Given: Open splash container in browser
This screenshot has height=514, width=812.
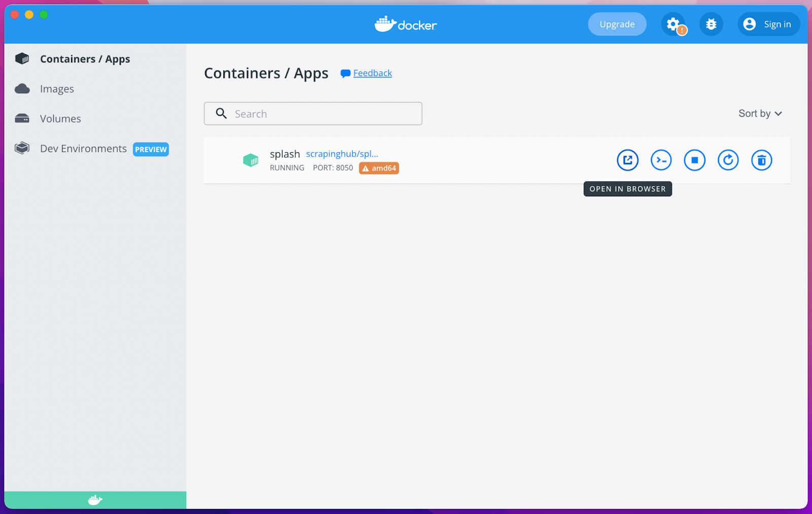Looking at the screenshot, I should 628,160.
